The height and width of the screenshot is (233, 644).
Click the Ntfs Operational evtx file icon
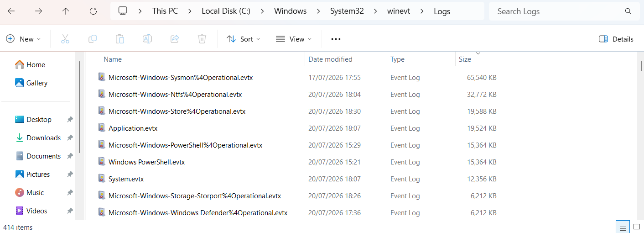click(102, 94)
